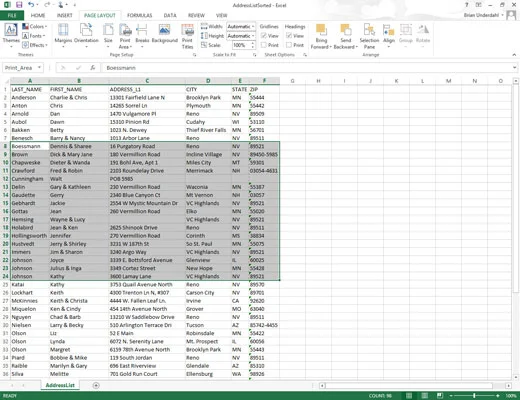Toggle Headings View checkbox
Viewport: 520px width, 400px height.
click(x=289, y=36)
